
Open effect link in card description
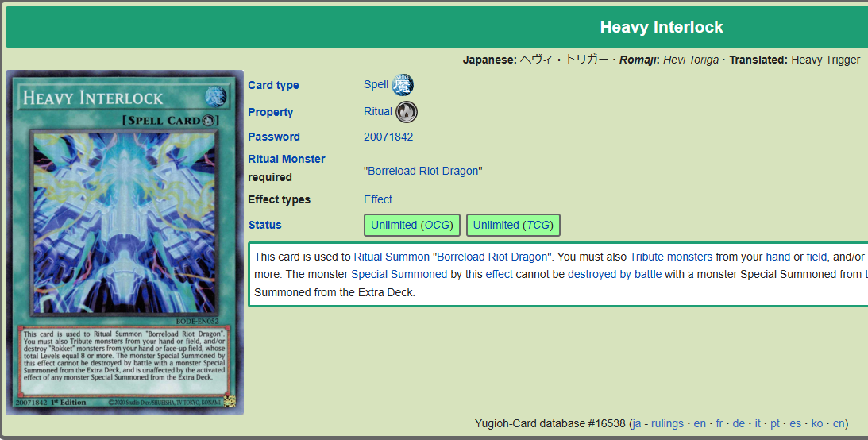[x=499, y=274]
